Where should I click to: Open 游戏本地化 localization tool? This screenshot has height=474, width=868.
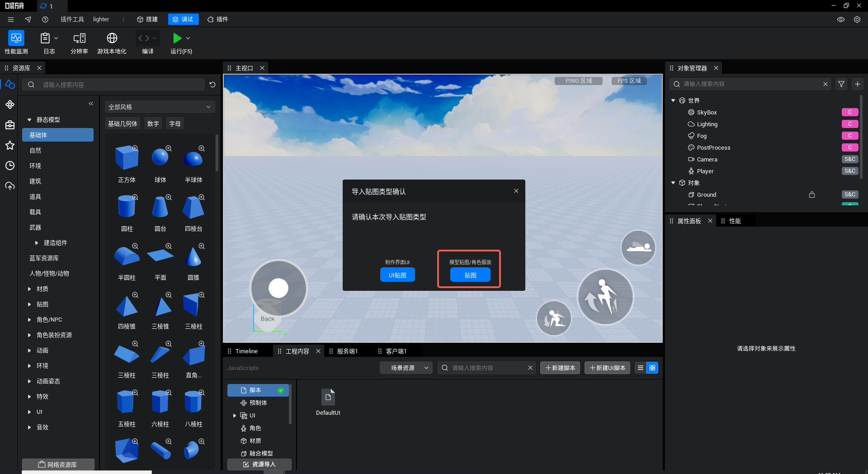pos(112,43)
